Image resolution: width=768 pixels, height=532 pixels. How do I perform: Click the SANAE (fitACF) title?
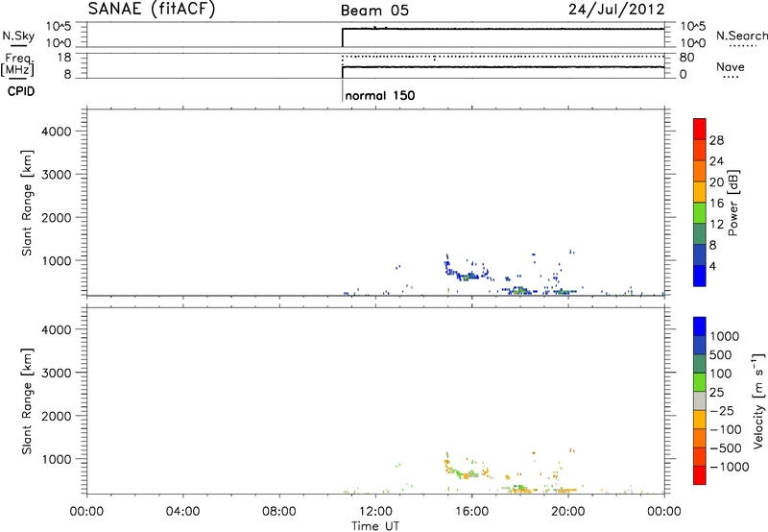[x=152, y=9]
